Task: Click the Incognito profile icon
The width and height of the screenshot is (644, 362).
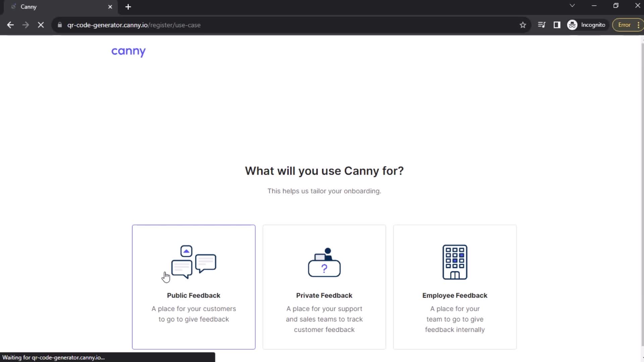Action: [x=572, y=25]
